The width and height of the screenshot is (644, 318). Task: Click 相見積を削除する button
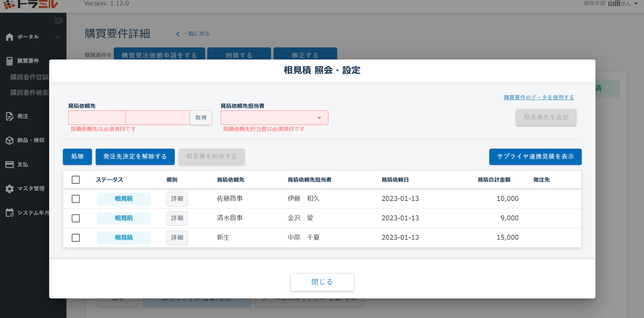(x=212, y=157)
